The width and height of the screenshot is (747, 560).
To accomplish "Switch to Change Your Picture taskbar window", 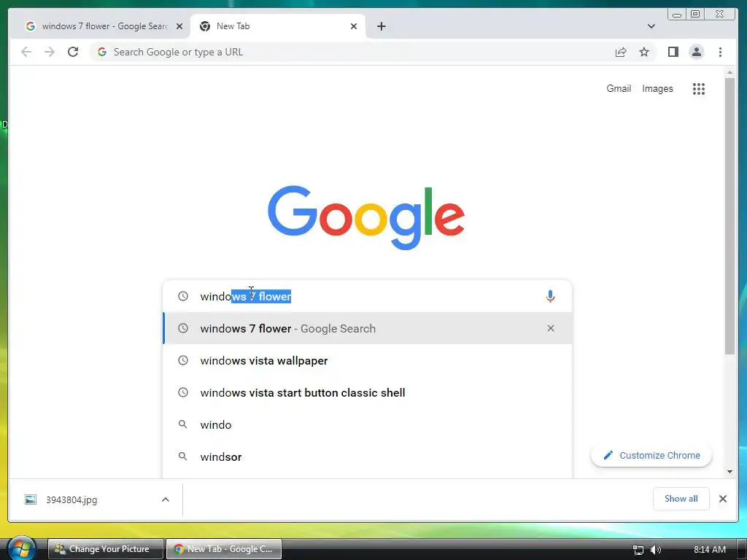I will (106, 549).
